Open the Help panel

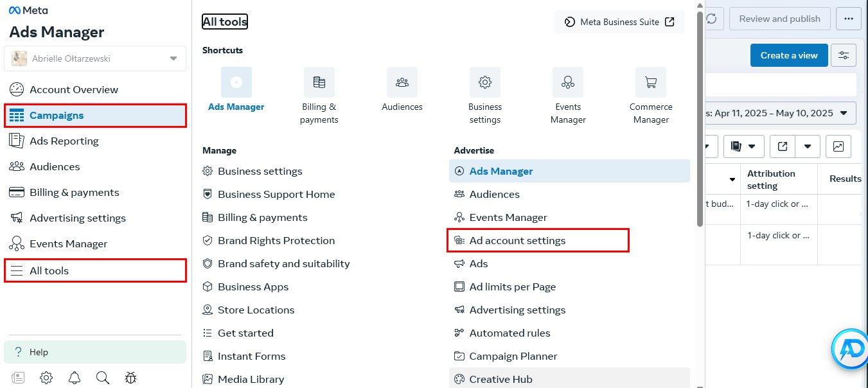(95, 352)
